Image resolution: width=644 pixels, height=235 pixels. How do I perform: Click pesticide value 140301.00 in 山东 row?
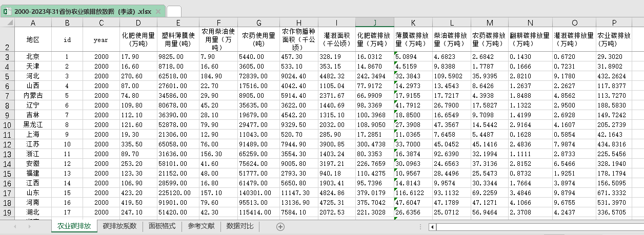[x=258, y=193]
